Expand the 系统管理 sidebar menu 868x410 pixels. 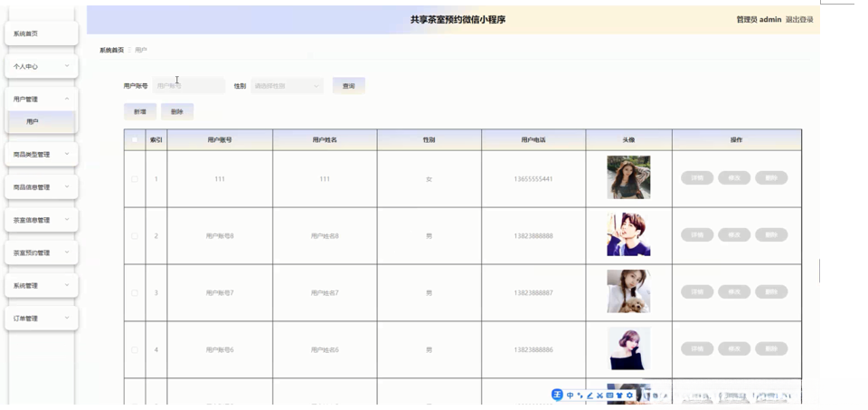42,285
